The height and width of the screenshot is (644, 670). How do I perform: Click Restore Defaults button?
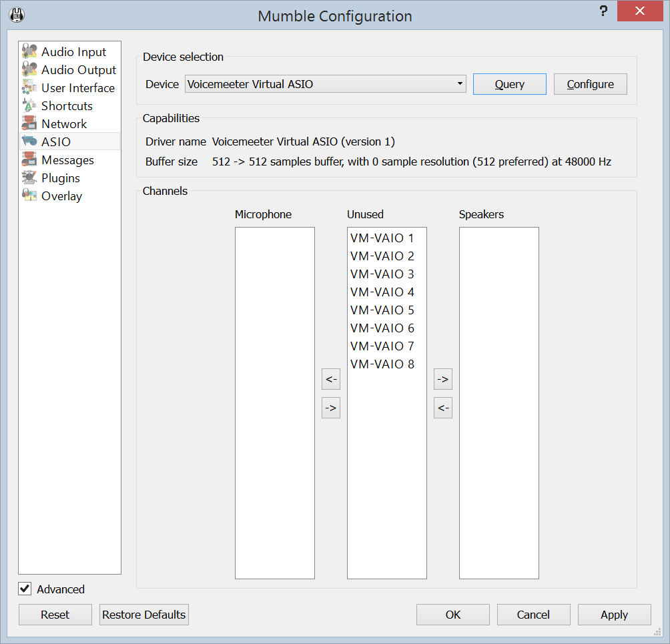pyautogui.click(x=144, y=615)
